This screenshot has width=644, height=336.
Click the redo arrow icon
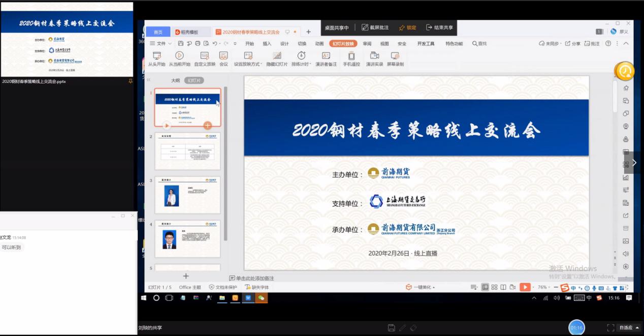coord(227,44)
